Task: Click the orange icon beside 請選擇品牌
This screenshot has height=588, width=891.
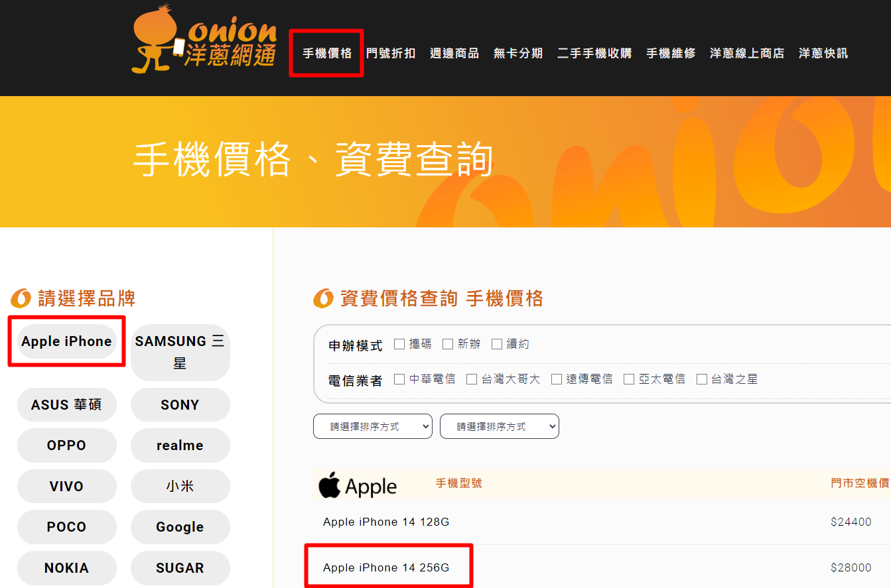Action: pos(21,299)
